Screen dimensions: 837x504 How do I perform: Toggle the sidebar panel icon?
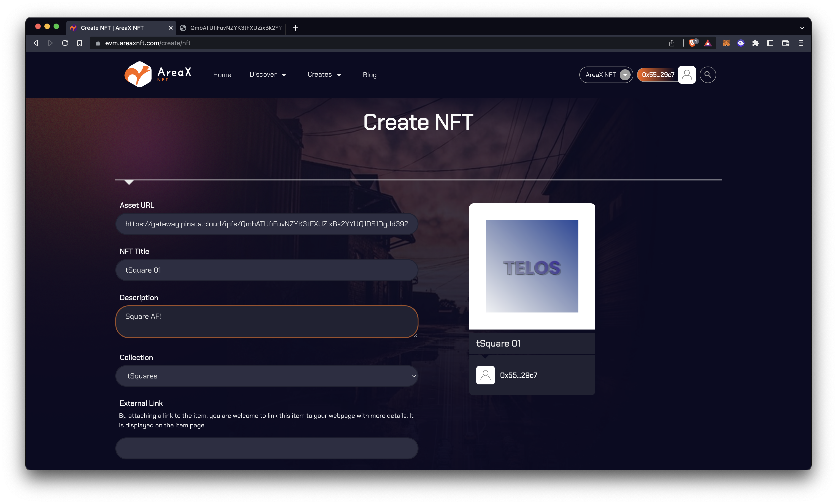point(770,43)
